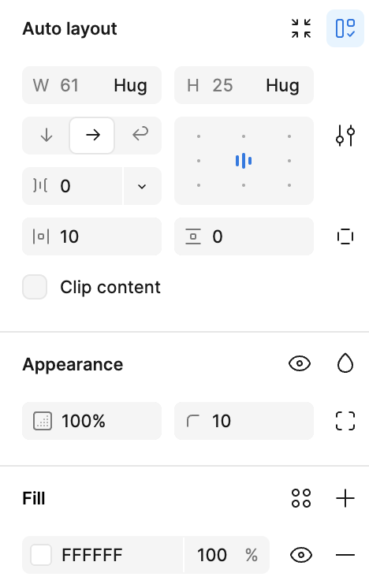
Task: Open the height Hug sizing dropdown
Action: point(283,85)
